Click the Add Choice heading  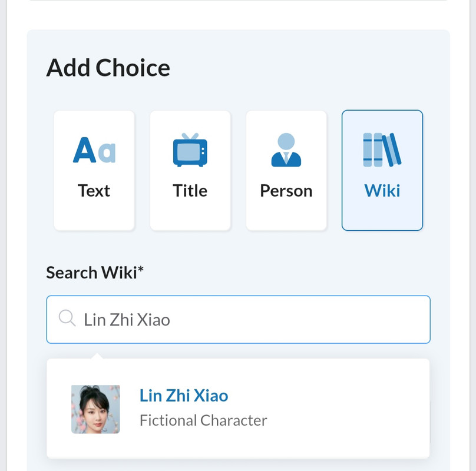click(108, 68)
